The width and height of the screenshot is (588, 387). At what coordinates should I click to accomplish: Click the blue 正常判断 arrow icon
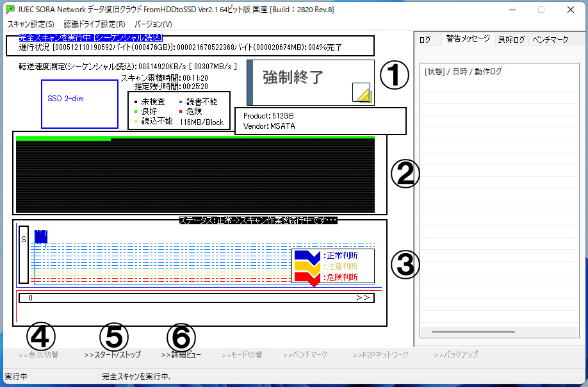(x=307, y=256)
